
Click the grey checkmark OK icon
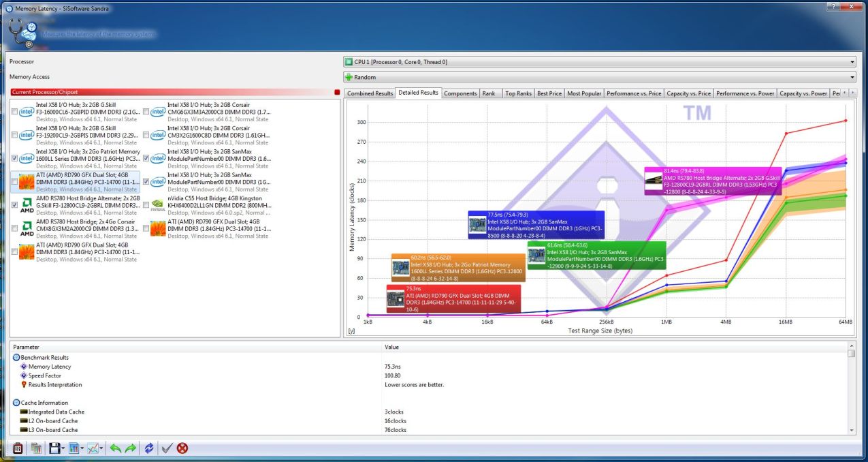[x=167, y=448]
